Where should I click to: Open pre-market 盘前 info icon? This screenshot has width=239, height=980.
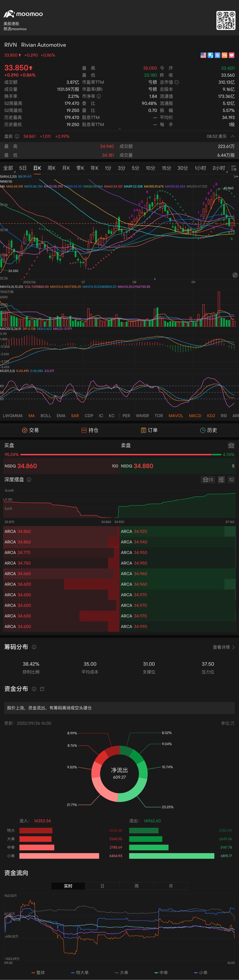[x=17, y=136]
